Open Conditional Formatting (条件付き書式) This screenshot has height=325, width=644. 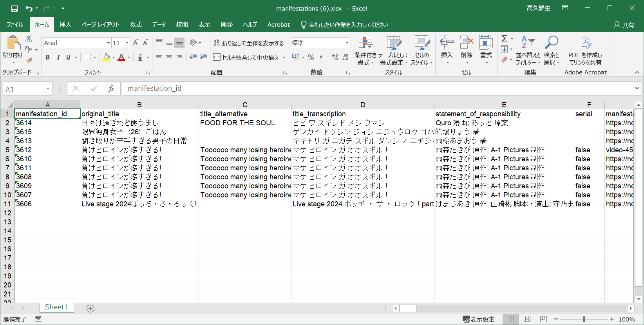point(365,51)
